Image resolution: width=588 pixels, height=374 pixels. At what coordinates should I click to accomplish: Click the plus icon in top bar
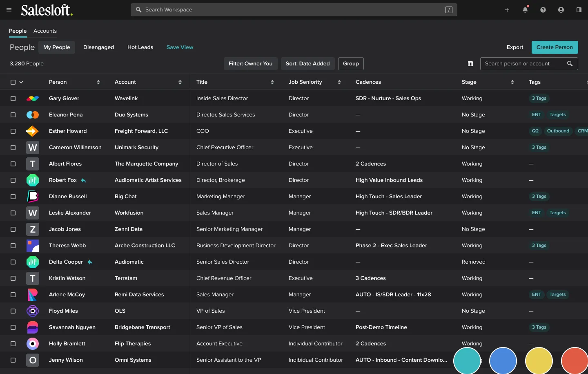[507, 10]
